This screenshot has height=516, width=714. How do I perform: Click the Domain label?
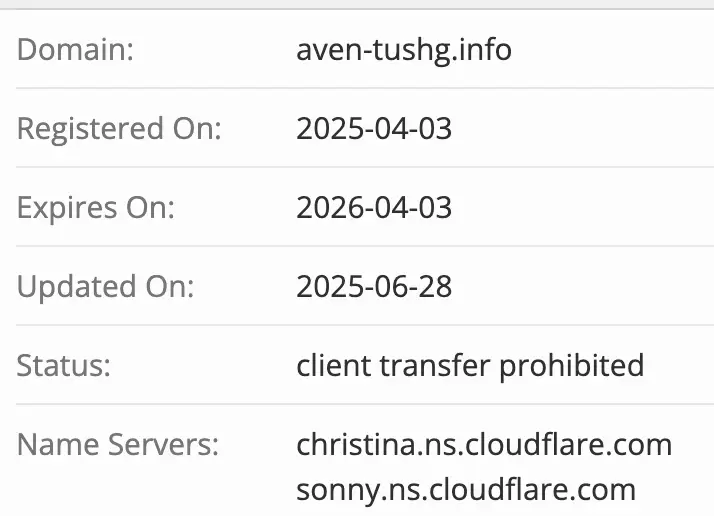coord(75,49)
